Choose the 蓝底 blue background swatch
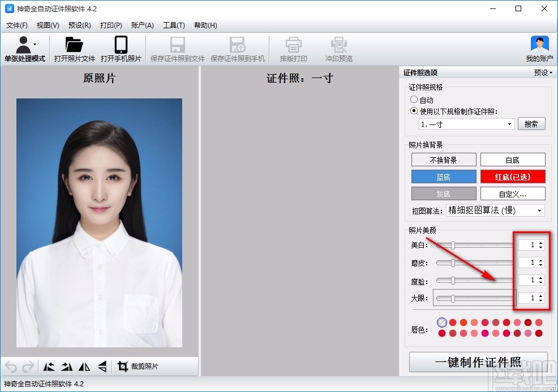Image resolution: width=558 pixels, height=392 pixels. click(444, 177)
